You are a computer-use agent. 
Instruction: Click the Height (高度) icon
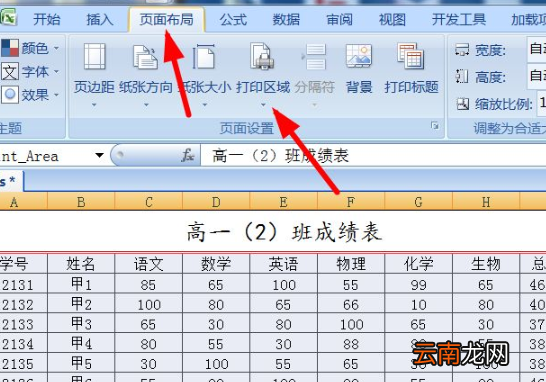click(x=462, y=76)
